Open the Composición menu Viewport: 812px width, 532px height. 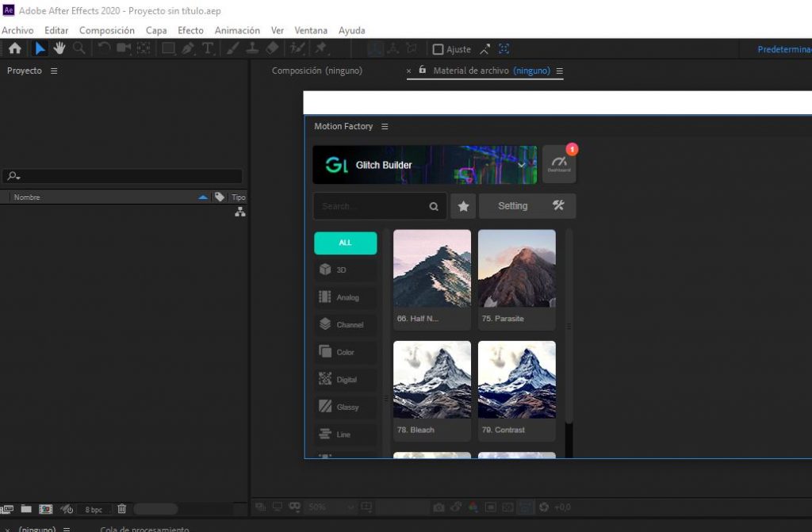[x=107, y=30]
